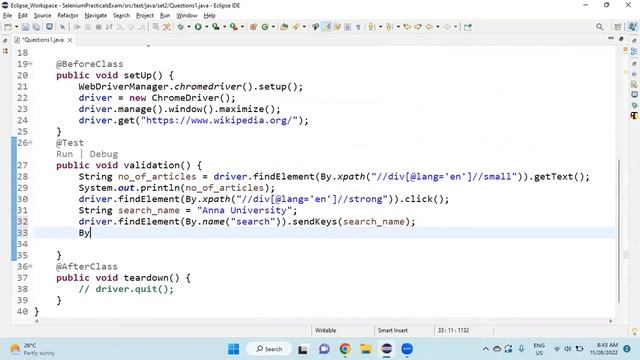
Task: Close the Questions1.java editor tab
Action: (70, 40)
